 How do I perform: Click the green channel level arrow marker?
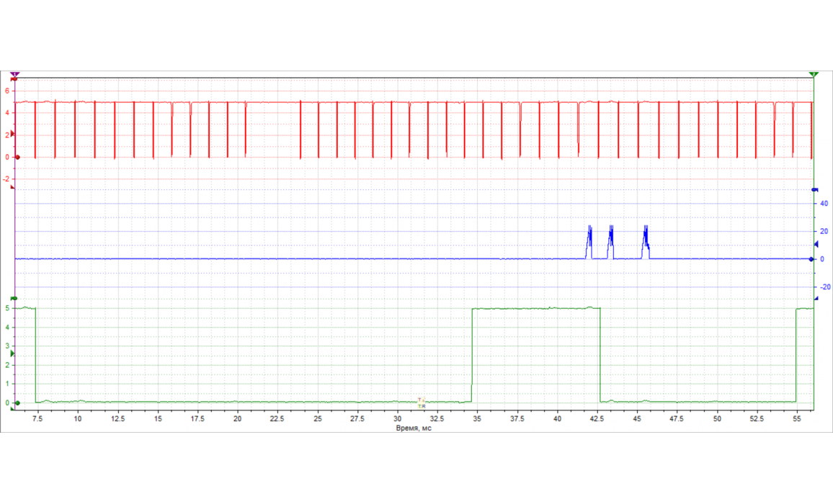click(x=12, y=354)
